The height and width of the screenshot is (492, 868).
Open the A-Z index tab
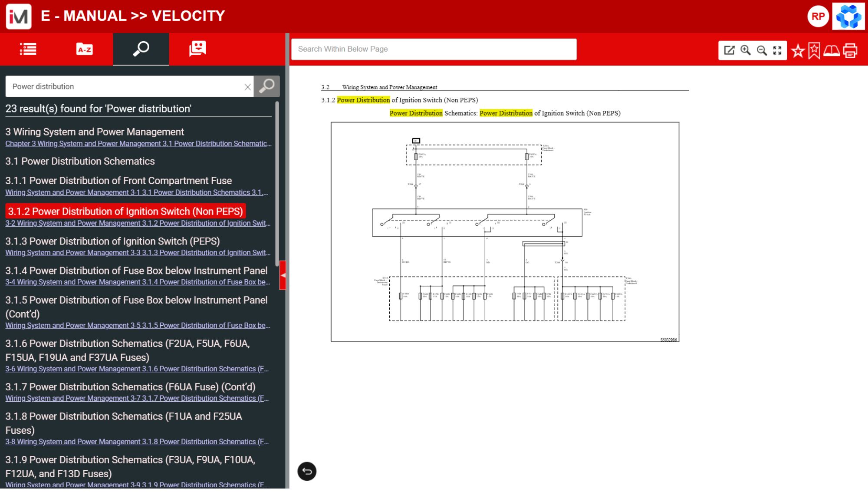click(85, 50)
